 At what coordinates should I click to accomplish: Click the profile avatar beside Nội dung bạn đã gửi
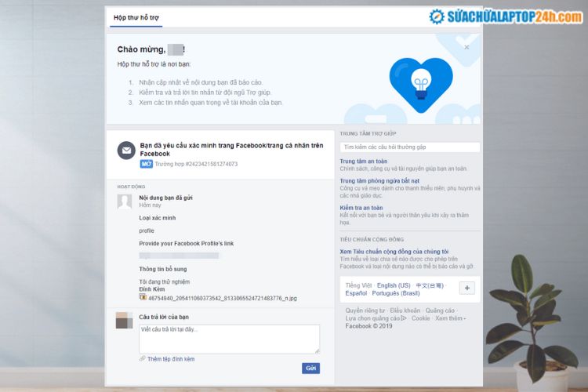click(125, 201)
